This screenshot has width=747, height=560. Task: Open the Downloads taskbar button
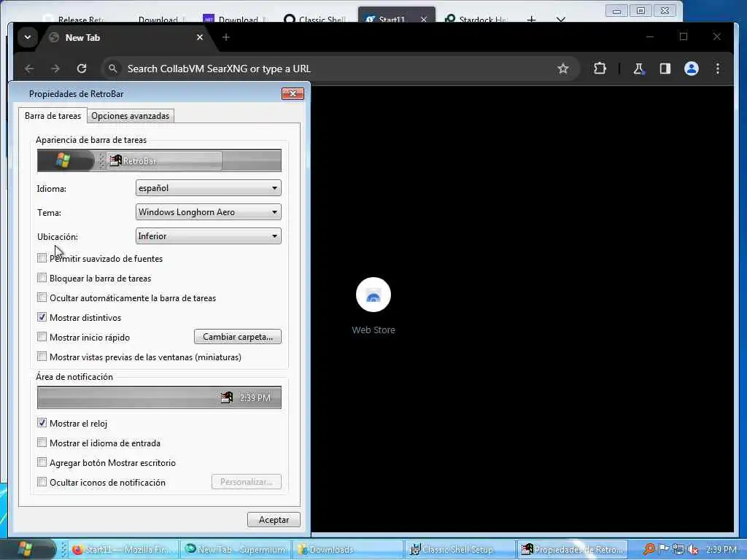click(x=348, y=550)
